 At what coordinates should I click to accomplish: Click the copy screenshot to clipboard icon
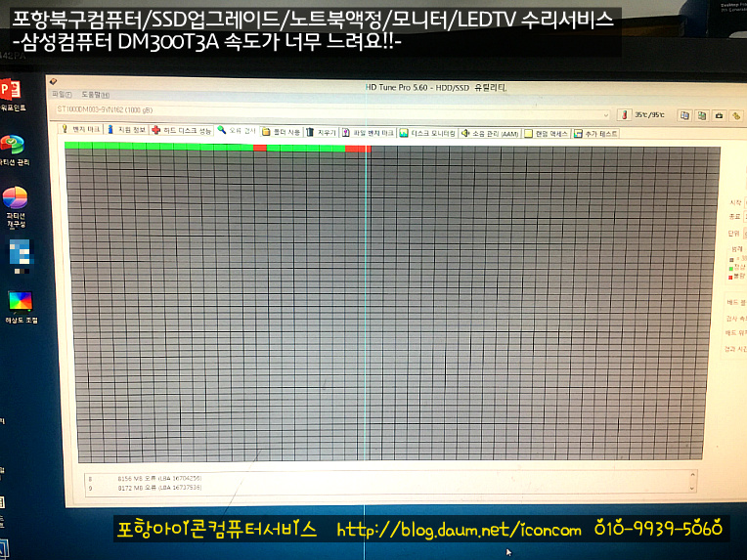pos(702,115)
